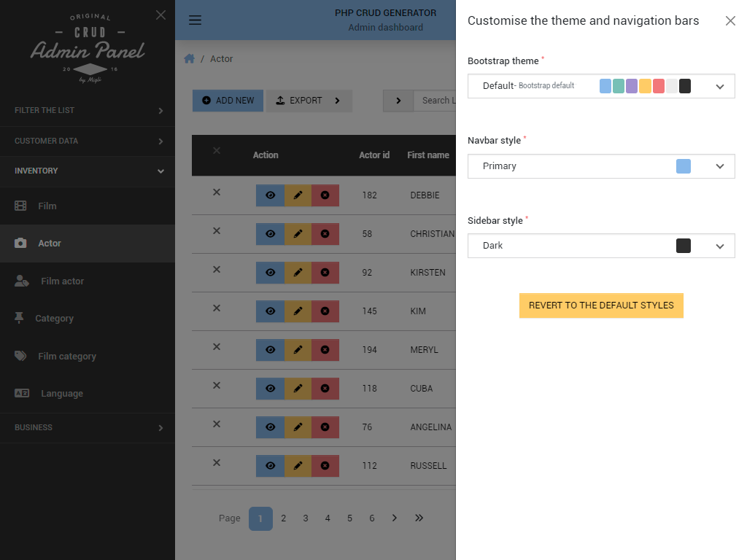Open the Navbar style dropdown
747x560 pixels.
pyautogui.click(x=601, y=166)
